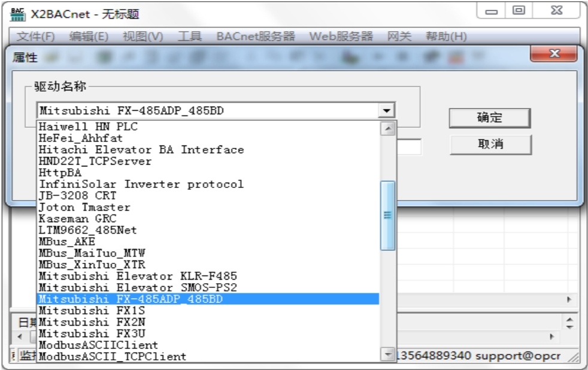Image resolution: width=588 pixels, height=370 pixels.
Task: Click log pane vertical scroll stepper
Action: pos(569,323)
